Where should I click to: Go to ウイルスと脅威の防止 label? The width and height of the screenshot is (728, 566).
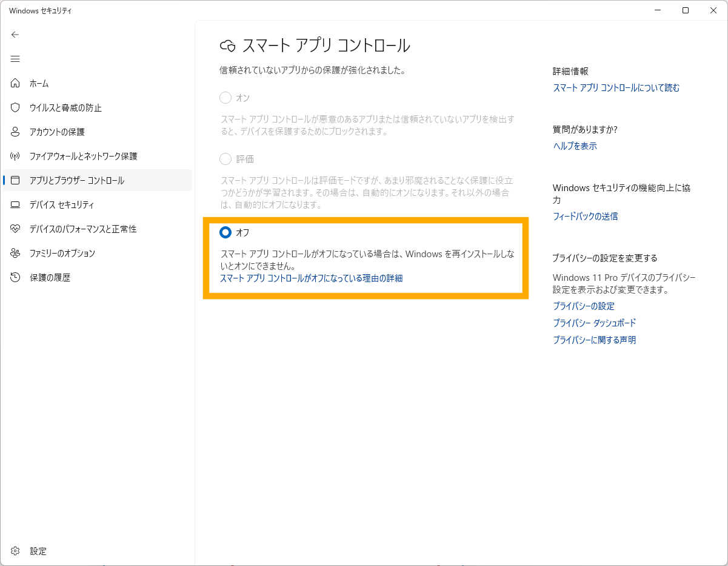pos(65,107)
